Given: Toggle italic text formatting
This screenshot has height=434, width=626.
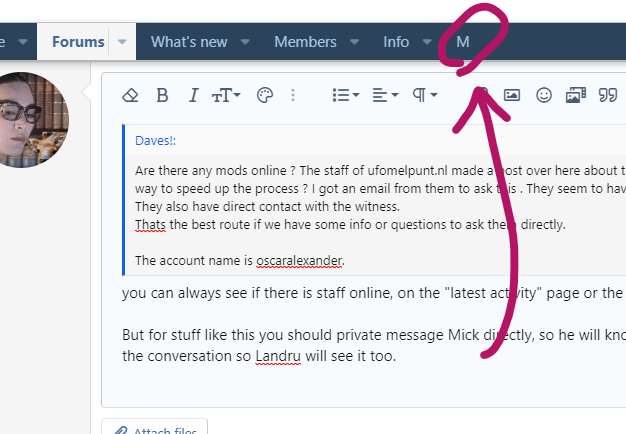Looking at the screenshot, I should (x=193, y=95).
